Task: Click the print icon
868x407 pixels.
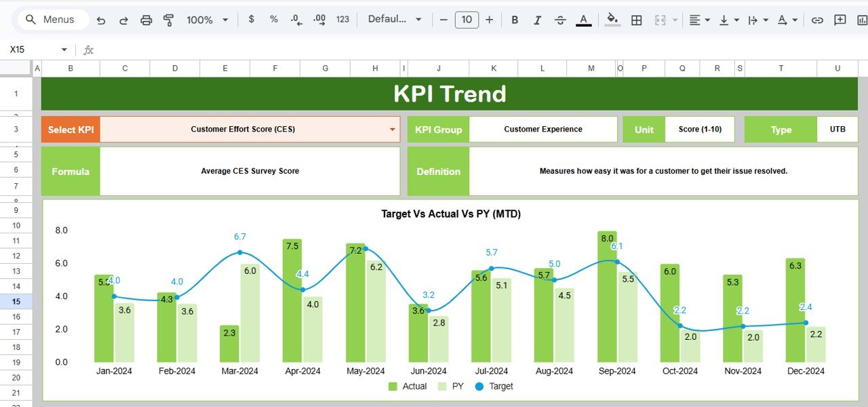Action: [146, 20]
